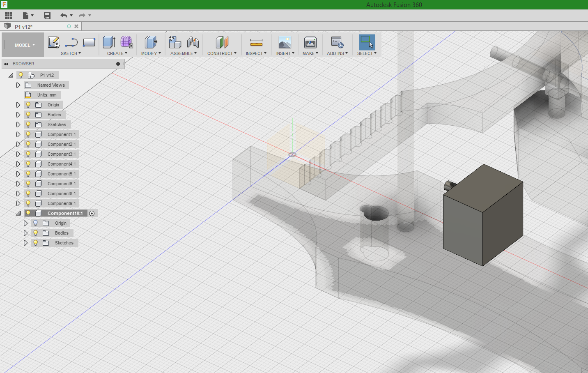Expand Bodies under Component10:1
This screenshot has width=588, height=373.
coord(25,233)
